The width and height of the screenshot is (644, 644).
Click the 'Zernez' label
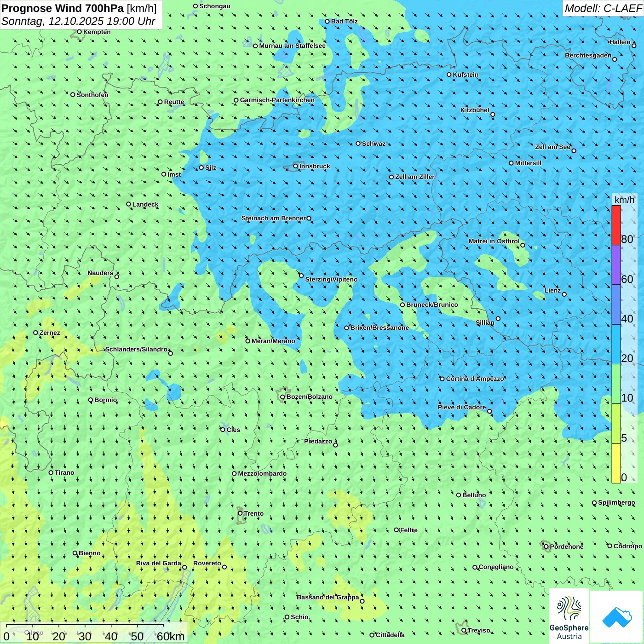pos(50,333)
